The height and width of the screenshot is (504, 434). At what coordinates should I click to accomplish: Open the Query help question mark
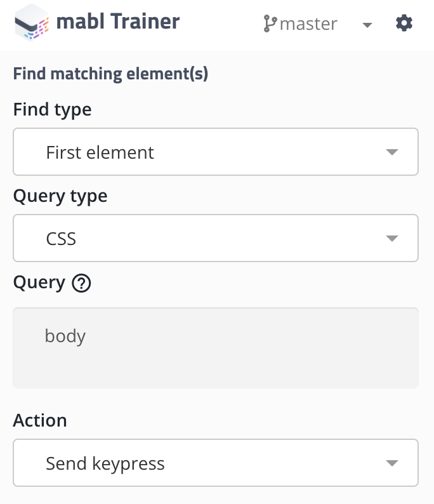point(82,283)
